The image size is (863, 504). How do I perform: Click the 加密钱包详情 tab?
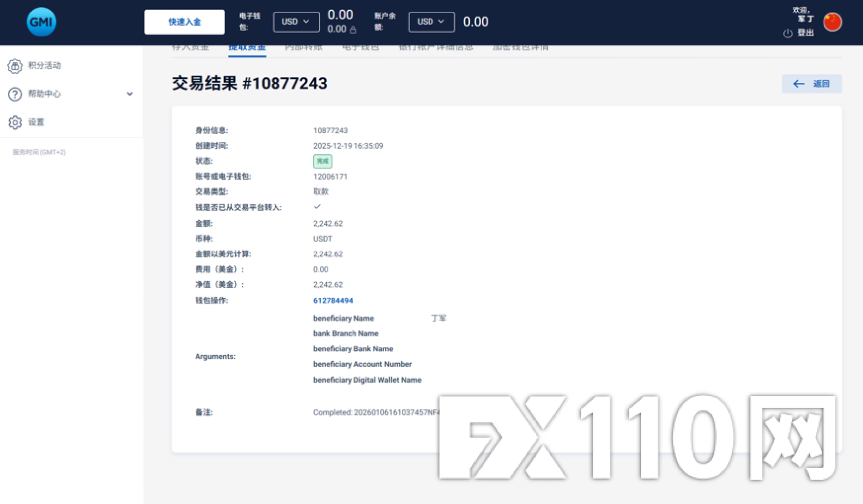(520, 48)
